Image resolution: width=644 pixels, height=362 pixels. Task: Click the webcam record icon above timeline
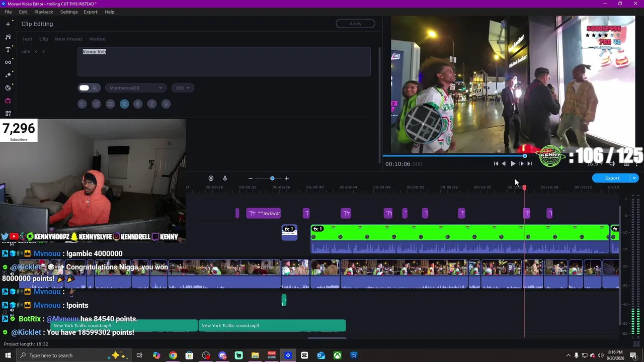coord(211,178)
